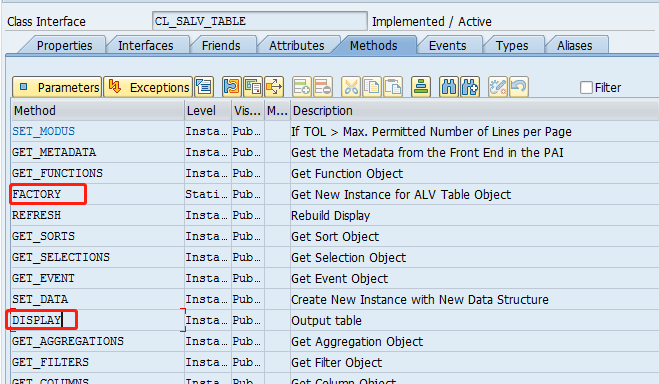Enable the Filter checkbox
Screen dimensions: 659x384
click(586, 87)
